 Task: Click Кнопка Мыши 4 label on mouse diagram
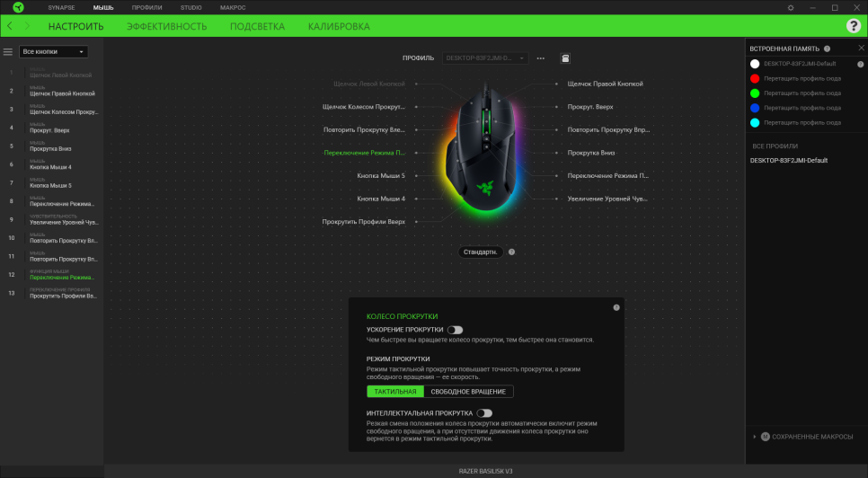pos(381,199)
